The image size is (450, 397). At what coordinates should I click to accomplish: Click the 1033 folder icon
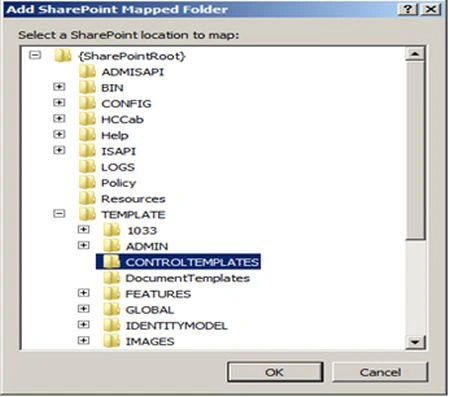click(112, 230)
